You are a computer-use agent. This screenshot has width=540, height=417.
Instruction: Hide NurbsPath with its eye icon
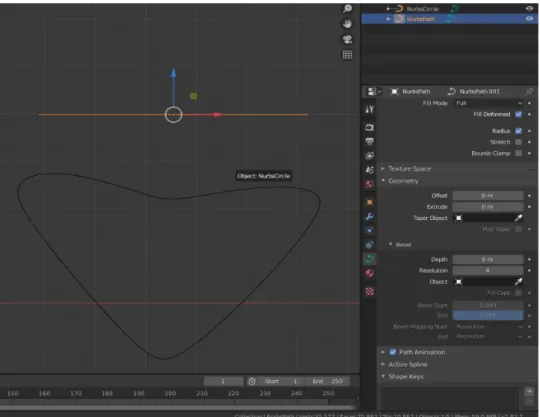pyautogui.click(x=530, y=19)
